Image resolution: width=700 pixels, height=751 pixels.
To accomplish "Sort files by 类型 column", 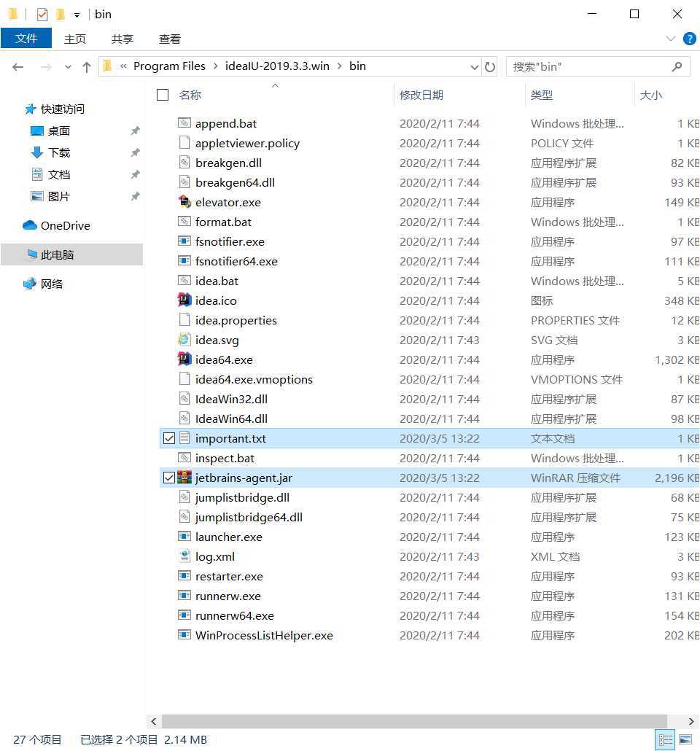I will [x=542, y=95].
